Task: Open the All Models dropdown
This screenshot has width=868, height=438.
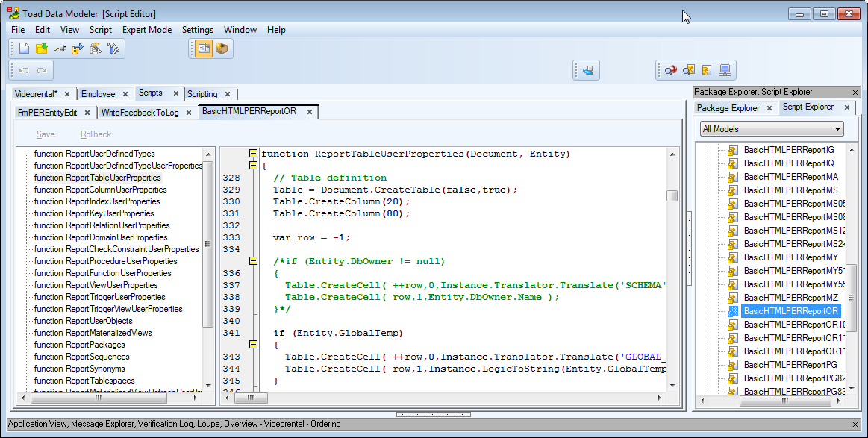Action: (x=772, y=129)
